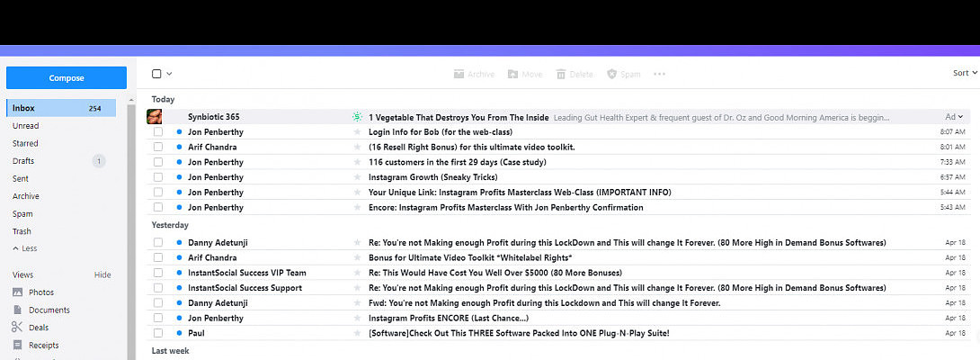
Task: Star the 'Login Info for Bob' email
Action: [x=357, y=132]
